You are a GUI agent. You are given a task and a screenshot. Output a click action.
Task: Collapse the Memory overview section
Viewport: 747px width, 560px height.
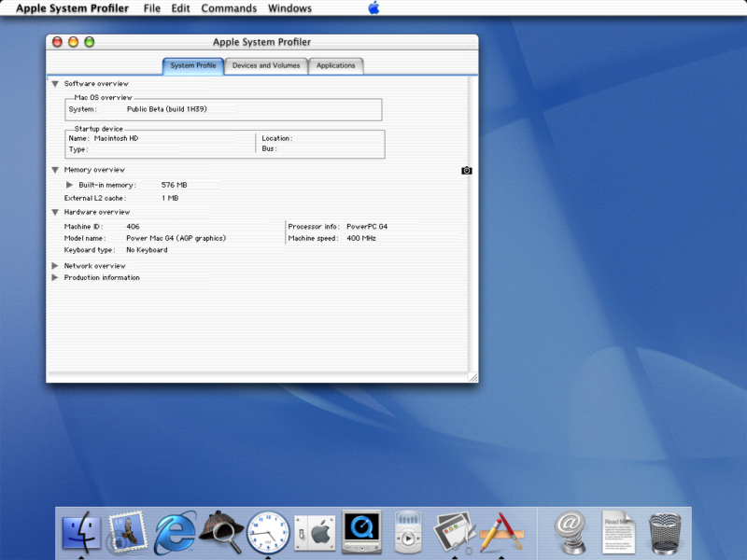pos(55,169)
